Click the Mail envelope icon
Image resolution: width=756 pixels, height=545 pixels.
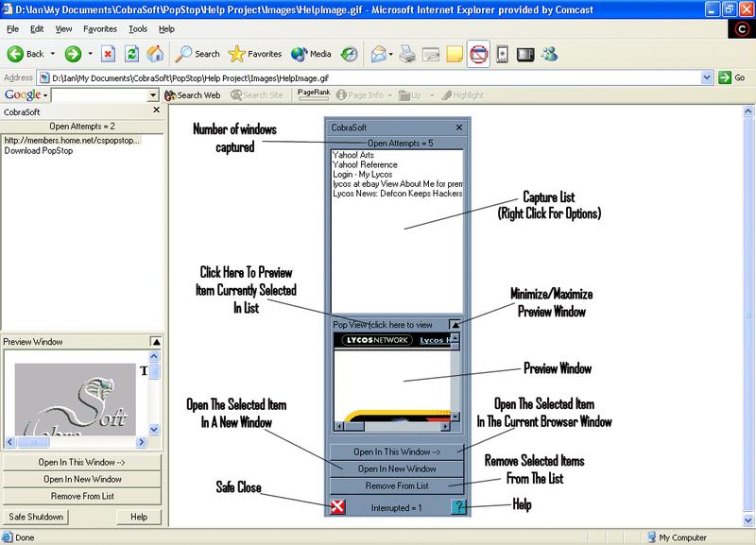[379, 54]
